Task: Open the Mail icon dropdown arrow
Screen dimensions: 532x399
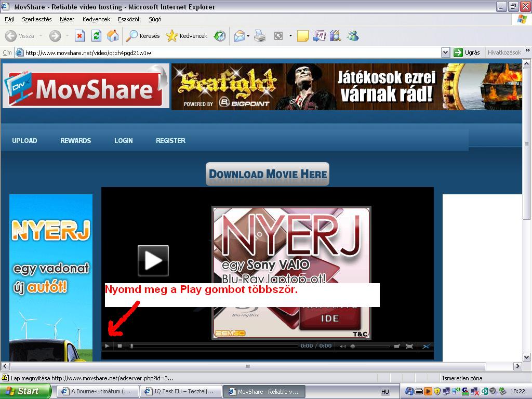Action: click(x=248, y=36)
